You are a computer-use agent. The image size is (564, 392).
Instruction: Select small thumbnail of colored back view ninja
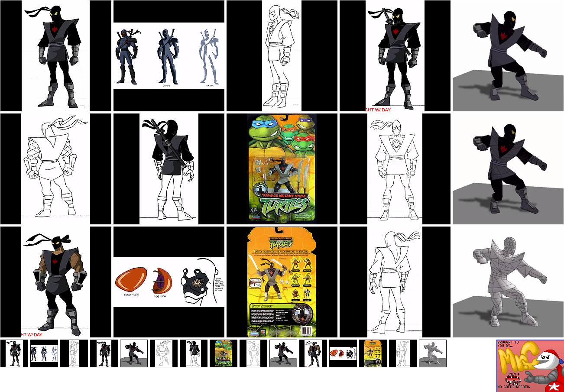[x=194, y=353]
